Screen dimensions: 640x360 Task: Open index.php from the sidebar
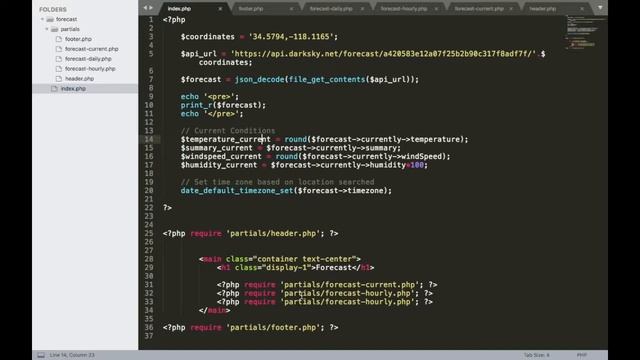[x=73, y=88]
